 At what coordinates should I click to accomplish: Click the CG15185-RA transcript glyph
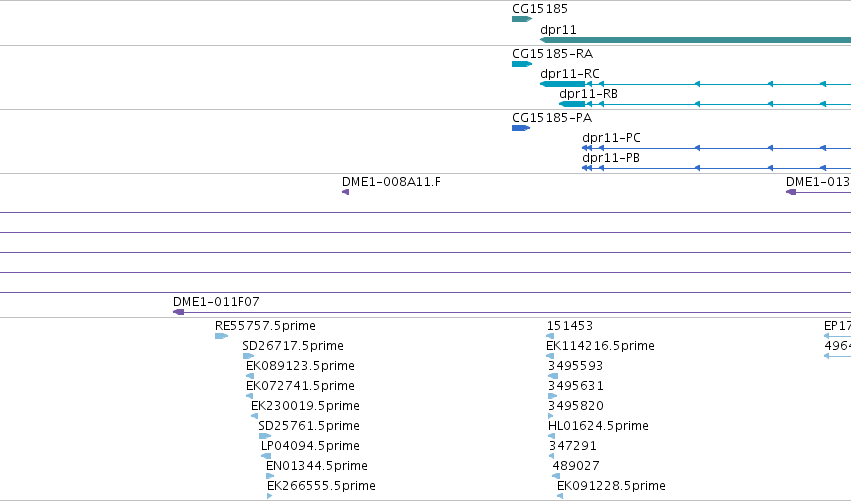pos(522,64)
